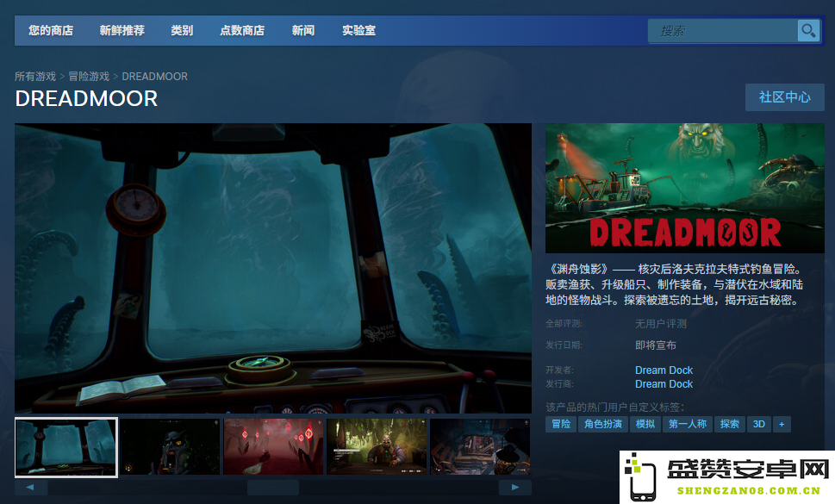Open the 实验室 tab
Screen dimensions: 835x504
point(358,30)
